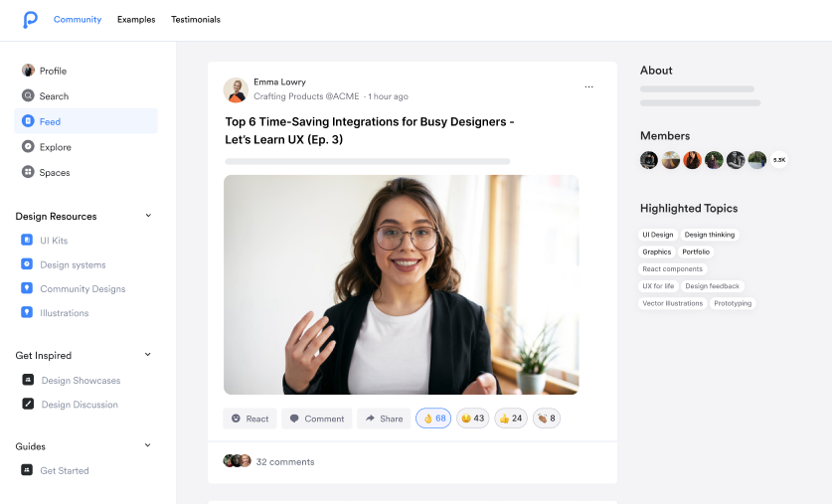Collapse the Get Inspired section

pyautogui.click(x=148, y=355)
